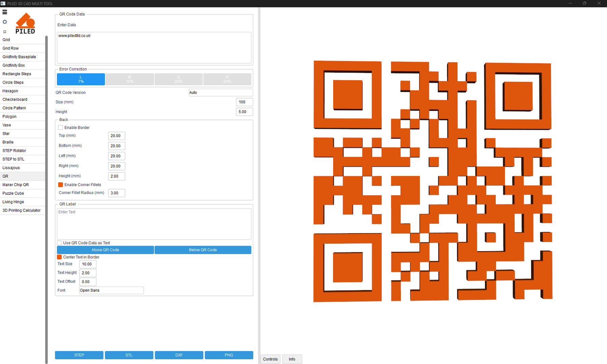Select M 15% error correction

coord(130,79)
